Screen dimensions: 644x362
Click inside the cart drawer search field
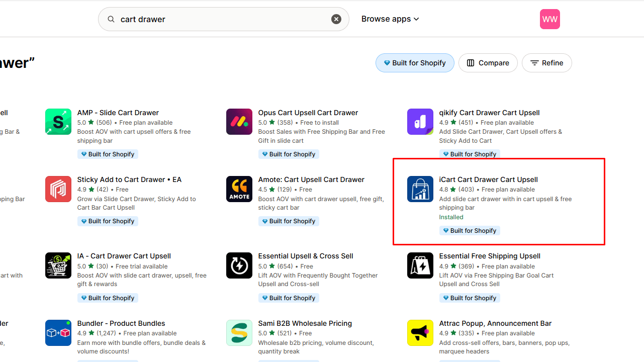pos(224,19)
